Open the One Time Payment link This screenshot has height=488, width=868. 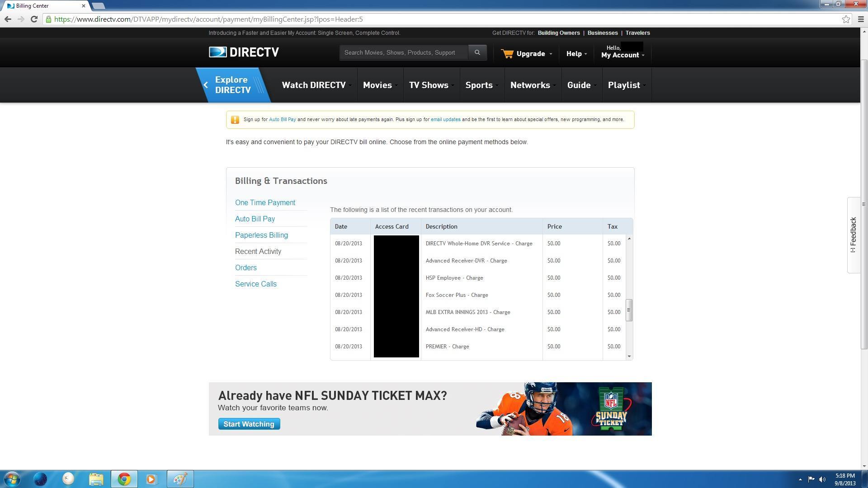265,202
